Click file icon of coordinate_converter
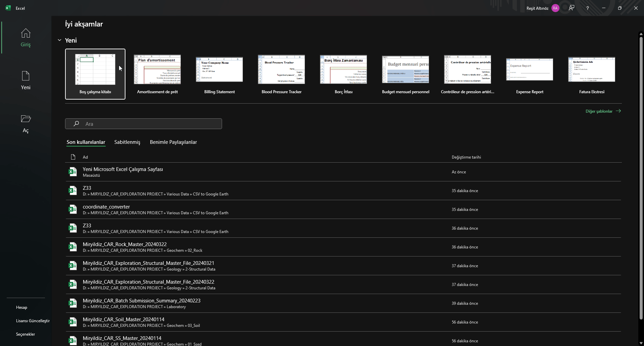644x346 pixels. pyautogui.click(x=72, y=209)
